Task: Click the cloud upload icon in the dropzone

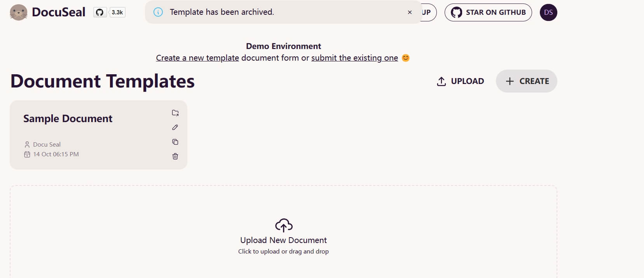Action: [x=284, y=226]
